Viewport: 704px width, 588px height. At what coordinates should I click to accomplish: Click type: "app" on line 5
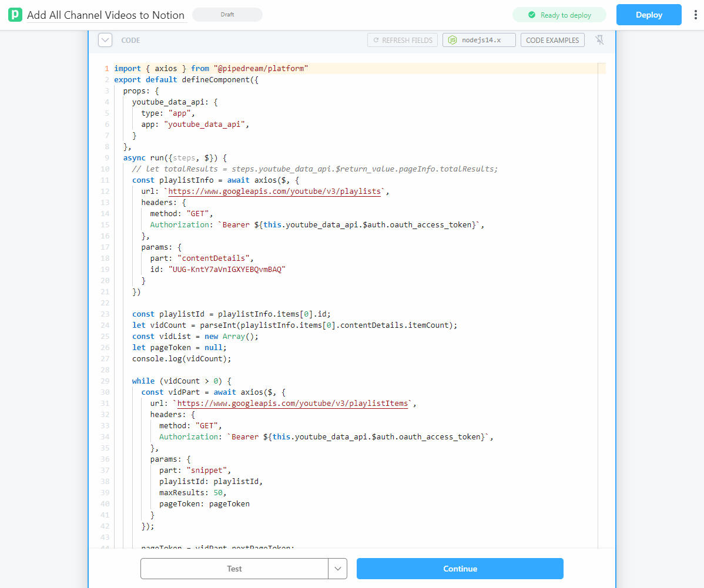point(168,113)
